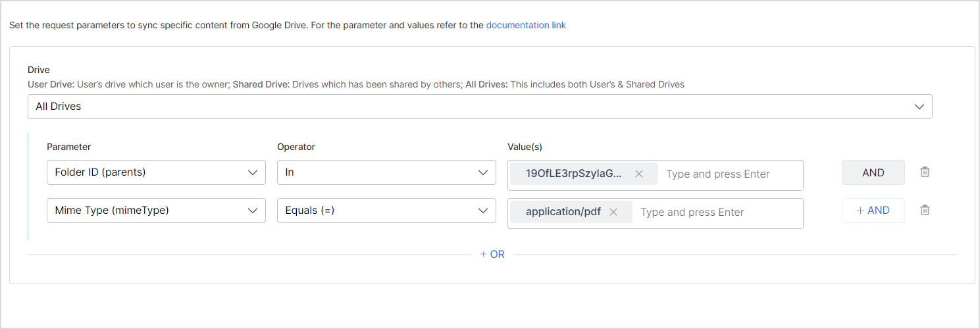The image size is (980, 329).
Task: Focus the Mime Type values input field
Action: click(711, 212)
